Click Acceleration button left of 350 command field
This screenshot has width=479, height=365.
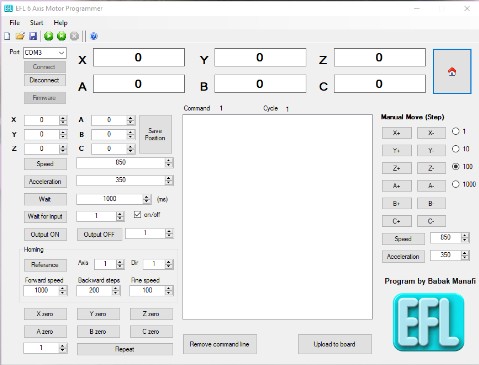pyautogui.click(x=45, y=181)
